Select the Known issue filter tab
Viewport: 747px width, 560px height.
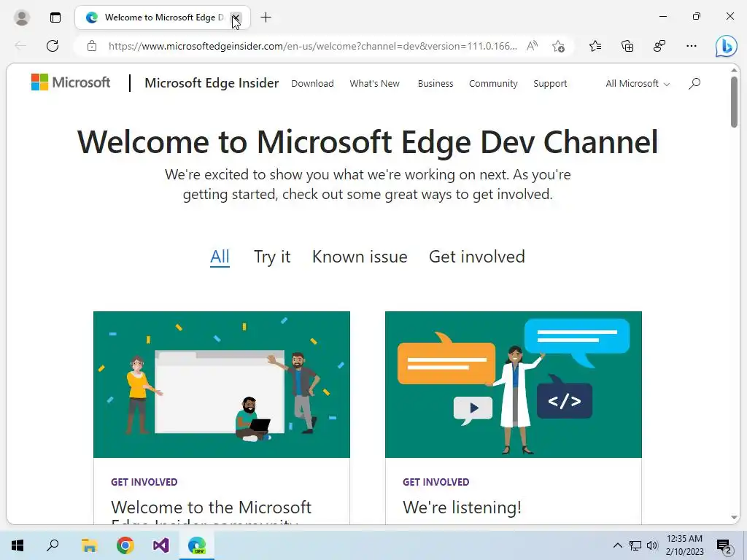pos(360,257)
